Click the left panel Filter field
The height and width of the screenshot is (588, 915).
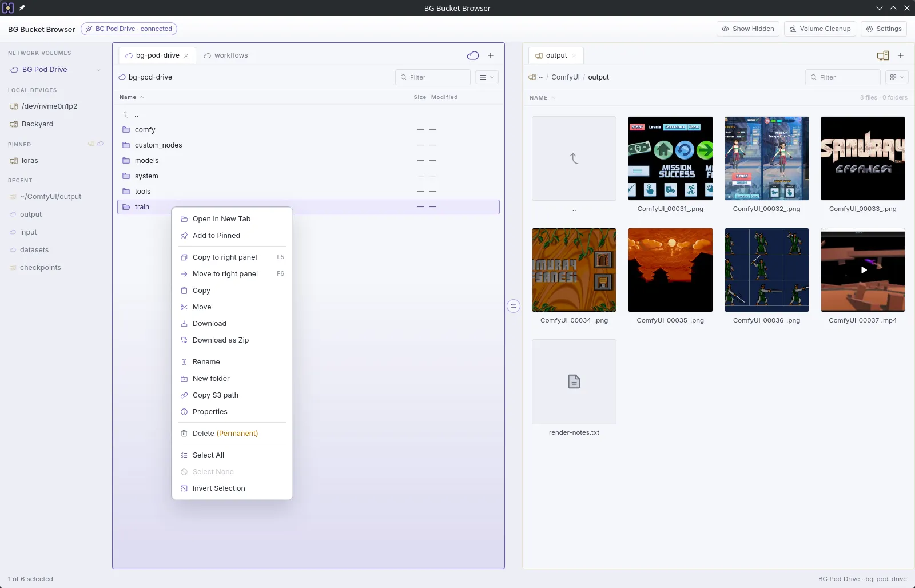tap(433, 77)
